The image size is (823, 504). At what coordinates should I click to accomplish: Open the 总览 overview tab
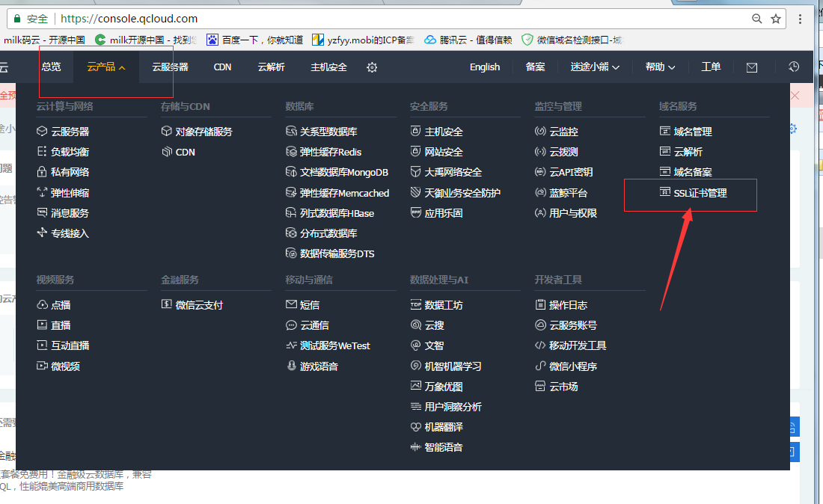coord(51,67)
